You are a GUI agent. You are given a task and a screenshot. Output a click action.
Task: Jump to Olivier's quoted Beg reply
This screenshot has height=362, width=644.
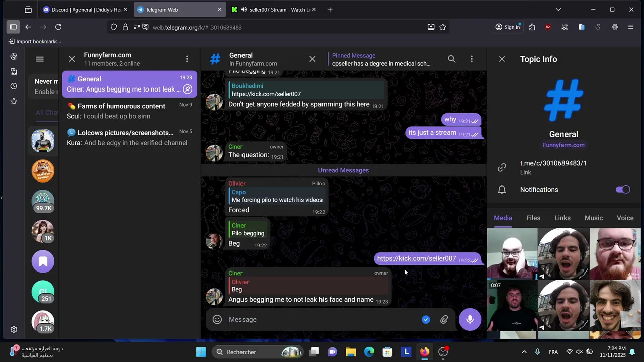point(309,286)
